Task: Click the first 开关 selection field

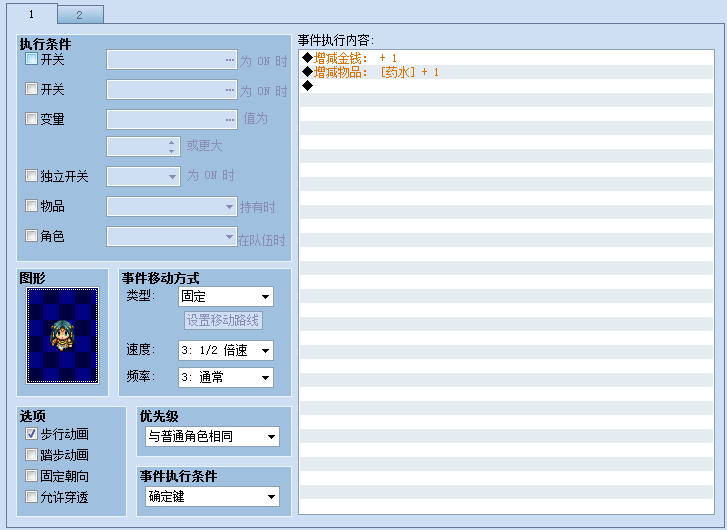Action: tap(172, 60)
